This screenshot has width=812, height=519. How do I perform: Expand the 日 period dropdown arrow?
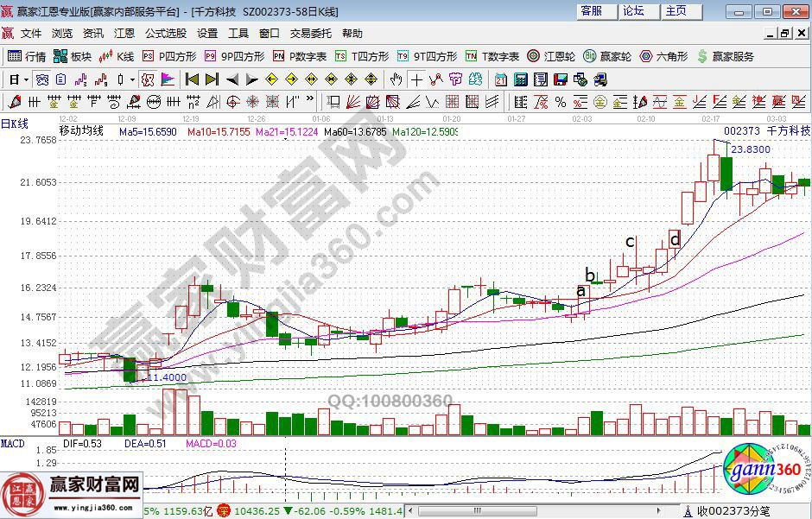click(x=27, y=79)
